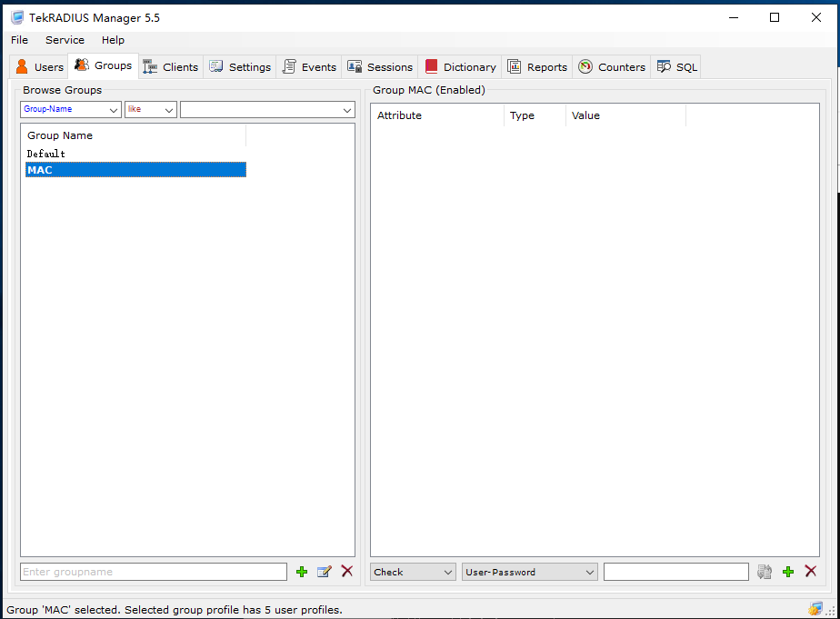Click the TekRADIUS Manager title bar icon
The width and height of the screenshot is (840, 619).
pos(17,17)
